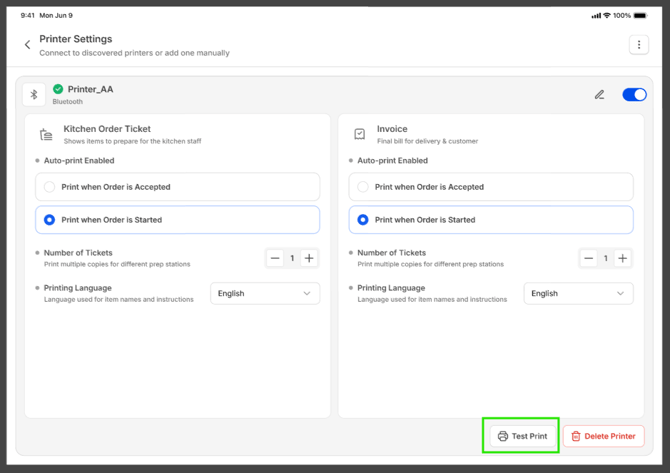Click the Delete Printer button

tap(604, 436)
